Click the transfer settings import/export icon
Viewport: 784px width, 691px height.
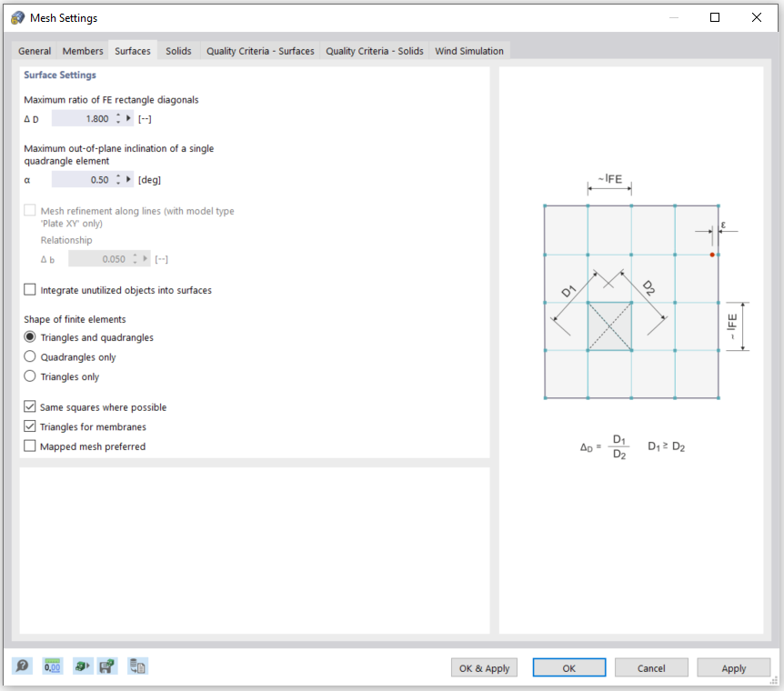137,666
